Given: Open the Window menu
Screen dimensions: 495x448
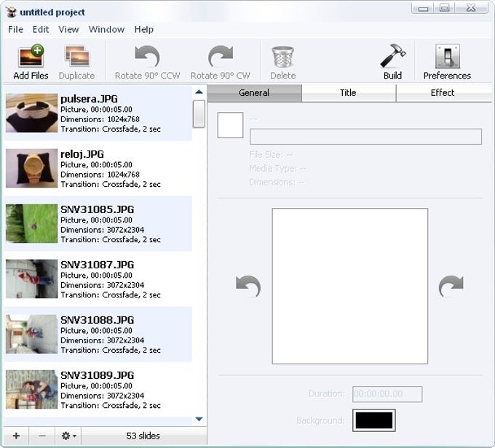Looking at the screenshot, I should [106, 29].
